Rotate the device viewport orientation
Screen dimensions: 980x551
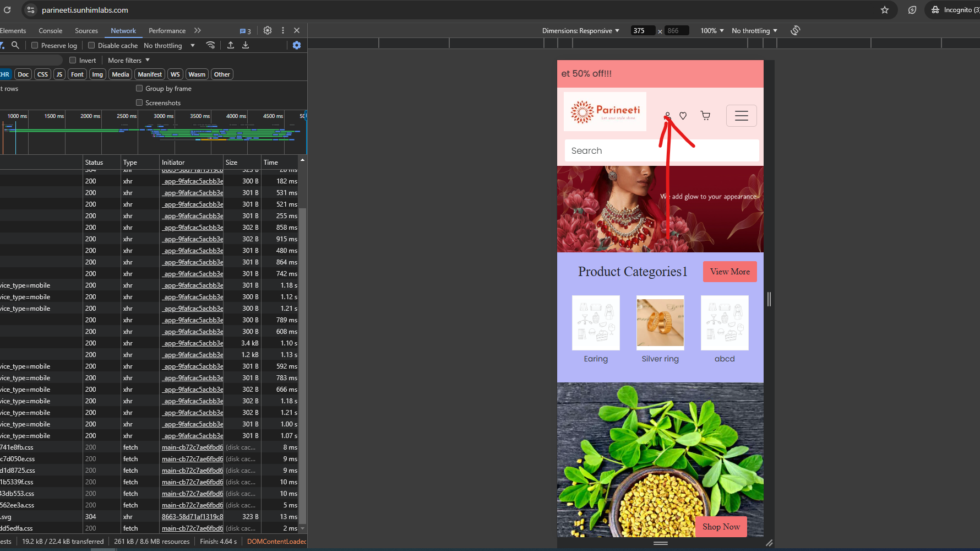point(795,31)
